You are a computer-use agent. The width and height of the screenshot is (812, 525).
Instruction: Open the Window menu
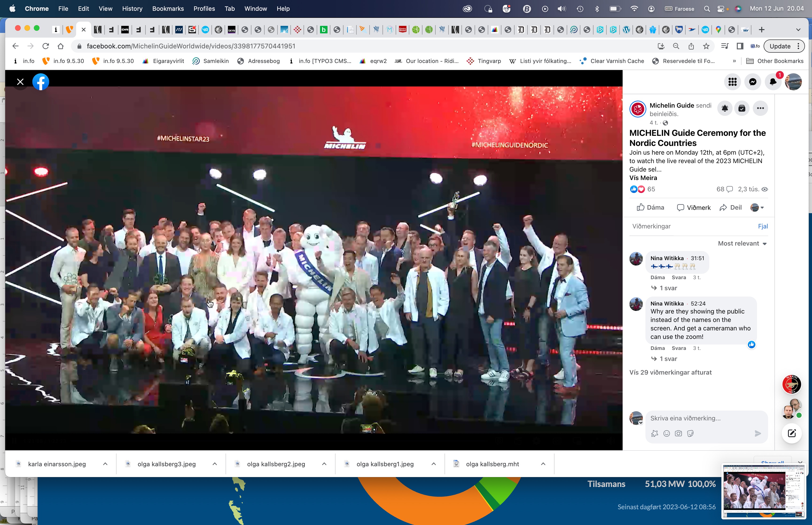tap(256, 8)
